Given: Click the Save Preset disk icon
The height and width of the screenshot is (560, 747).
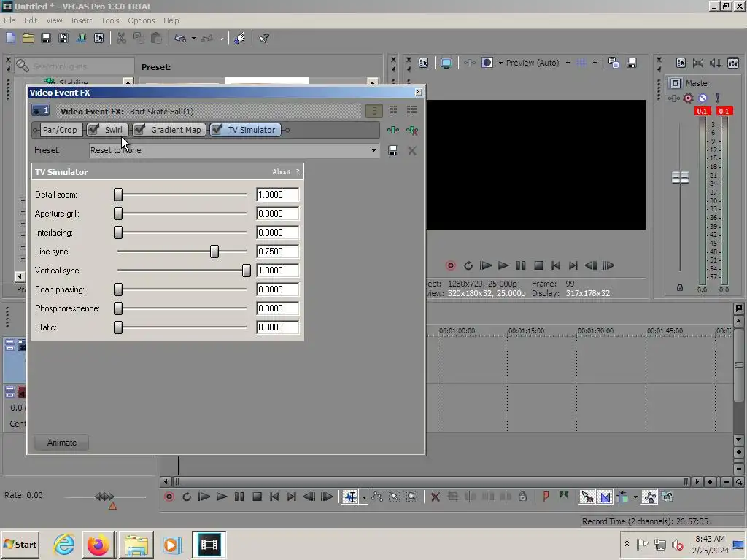Looking at the screenshot, I should 393,150.
